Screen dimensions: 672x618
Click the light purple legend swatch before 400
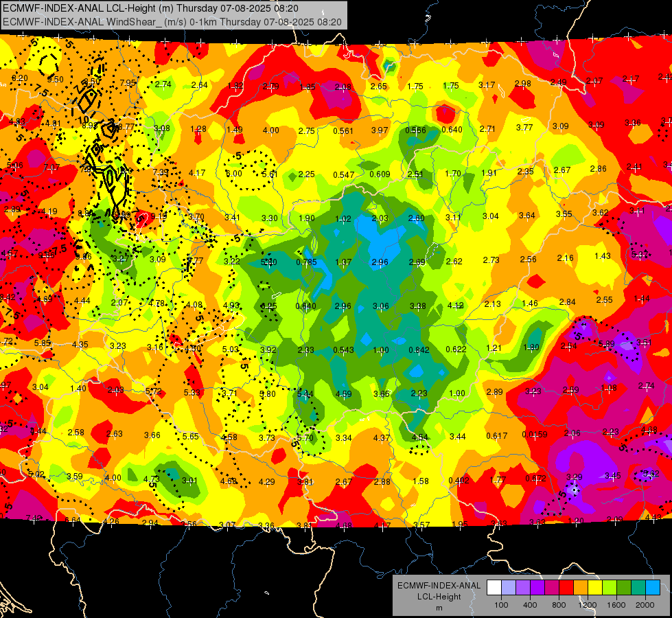point(523,588)
